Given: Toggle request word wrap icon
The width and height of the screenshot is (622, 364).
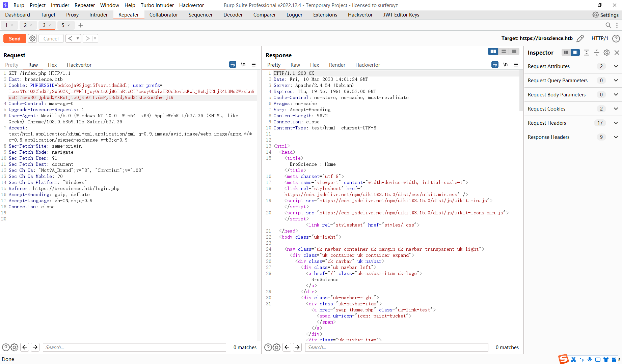Looking at the screenshot, I should click(x=233, y=64).
